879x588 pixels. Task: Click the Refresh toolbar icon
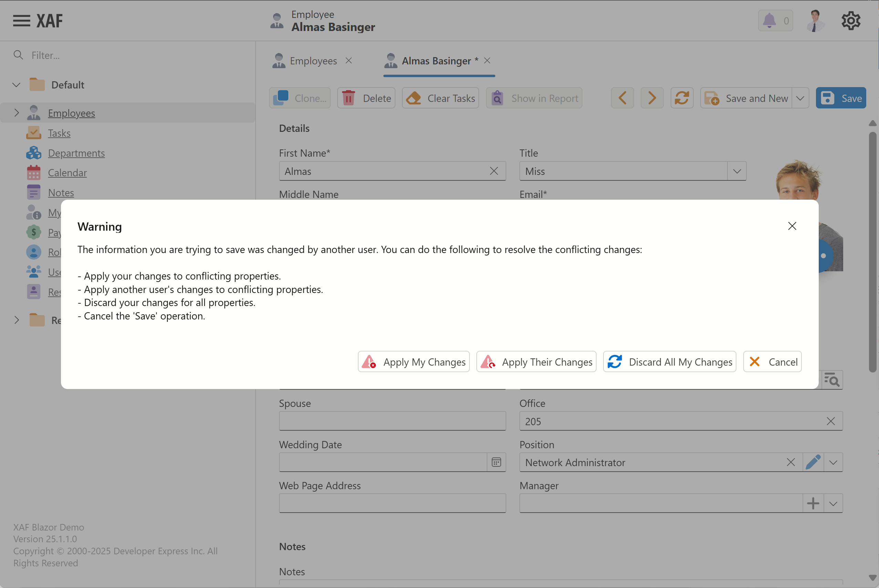click(x=682, y=98)
